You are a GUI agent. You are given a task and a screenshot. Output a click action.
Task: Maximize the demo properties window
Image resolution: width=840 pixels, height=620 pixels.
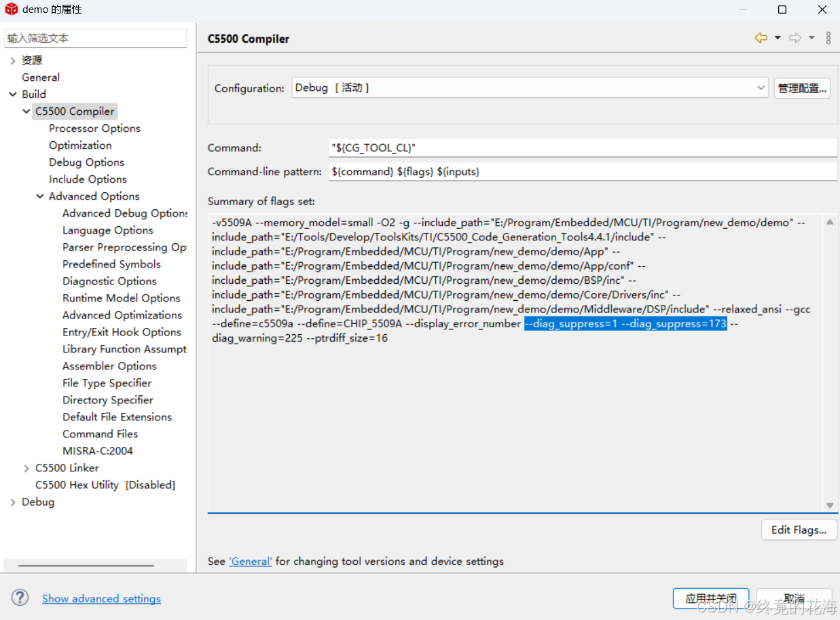782,10
